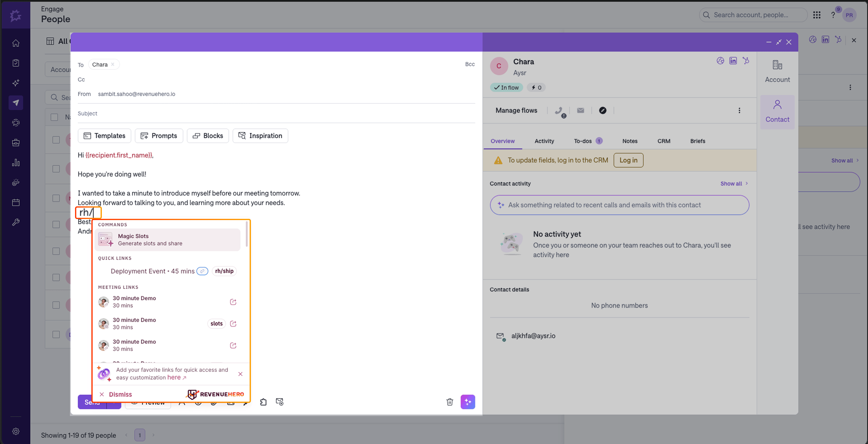Open the Briefs tab
This screenshot has width=868, height=444.
click(697, 141)
